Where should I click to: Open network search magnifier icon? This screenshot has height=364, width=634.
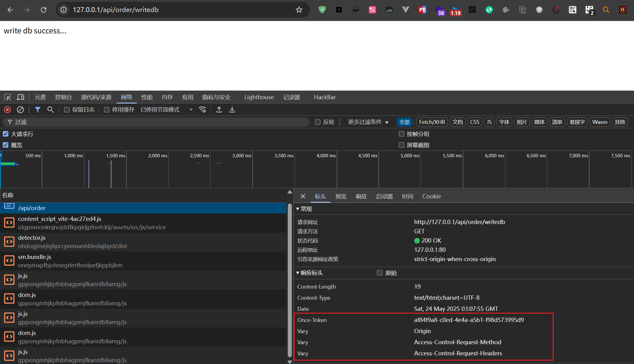coord(50,110)
